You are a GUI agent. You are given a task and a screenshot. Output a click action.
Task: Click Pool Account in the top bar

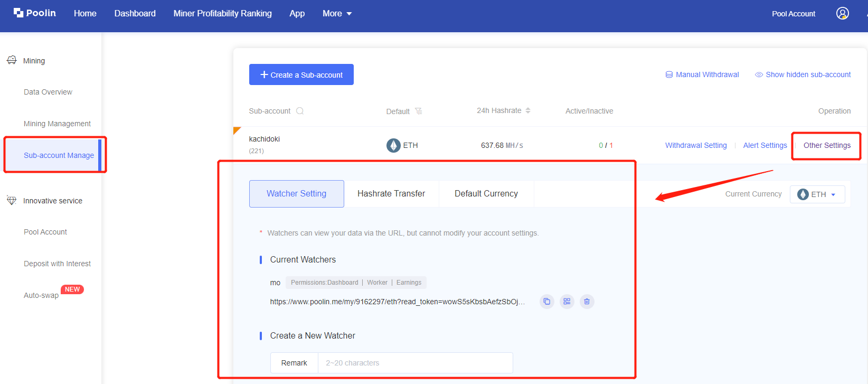pyautogui.click(x=794, y=14)
